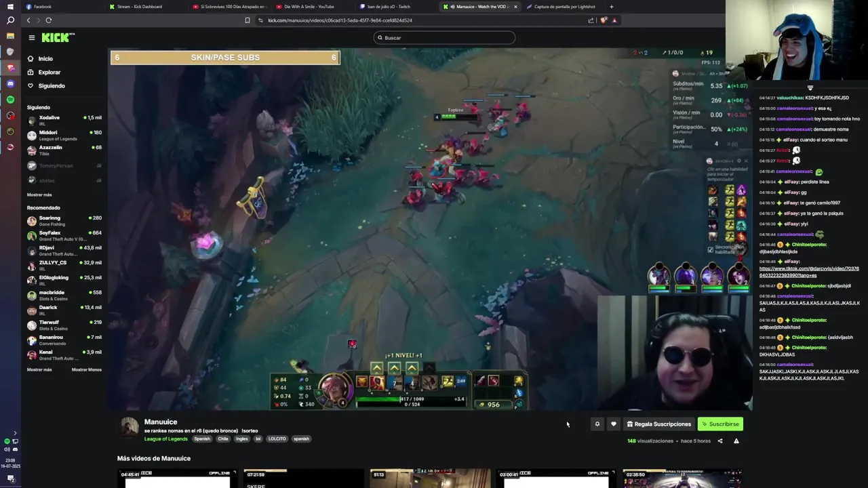Open recommended channel RDjavi
The image size is (868, 488).
pos(64,250)
